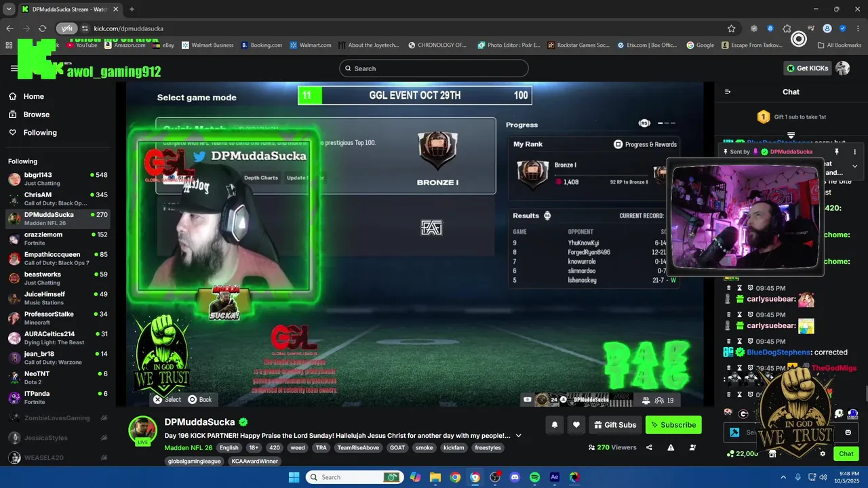The height and width of the screenshot is (488, 868).
Task: Open Spotify from the taskbar
Action: pos(534,477)
